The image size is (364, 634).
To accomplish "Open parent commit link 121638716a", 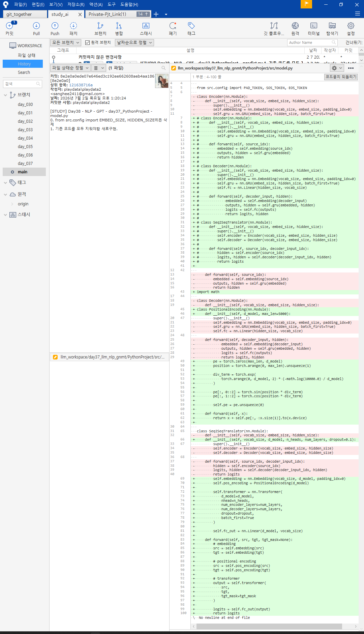I will (81, 85).
